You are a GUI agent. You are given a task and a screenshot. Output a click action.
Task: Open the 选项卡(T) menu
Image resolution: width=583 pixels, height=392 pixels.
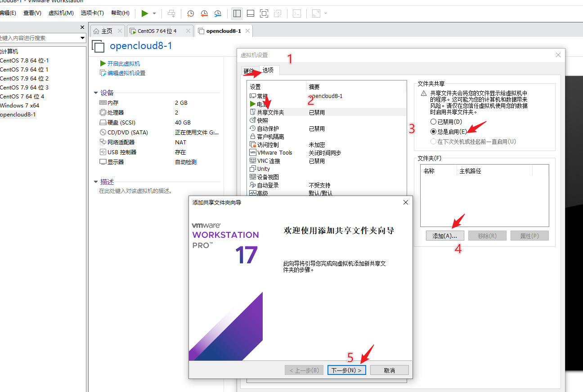(x=92, y=13)
